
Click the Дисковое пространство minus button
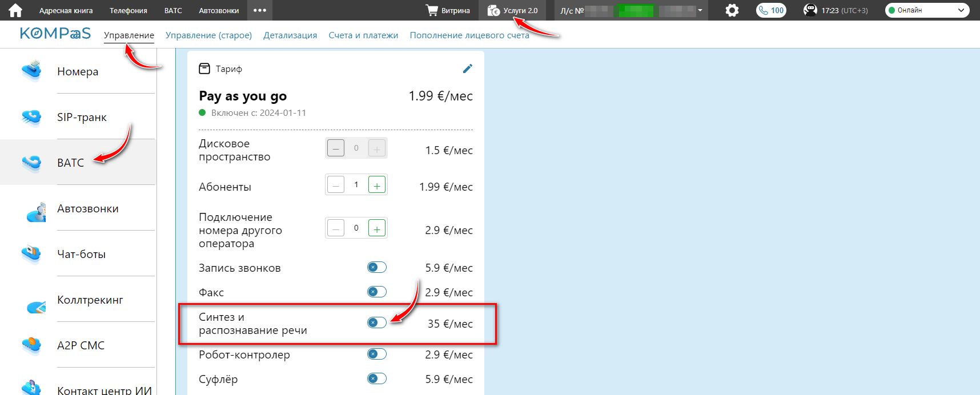point(336,148)
